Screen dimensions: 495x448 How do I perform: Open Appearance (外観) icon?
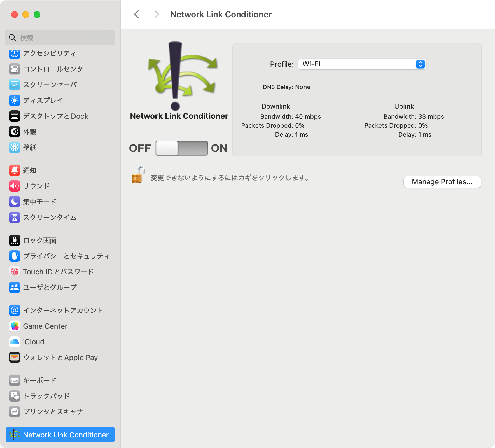[15, 132]
